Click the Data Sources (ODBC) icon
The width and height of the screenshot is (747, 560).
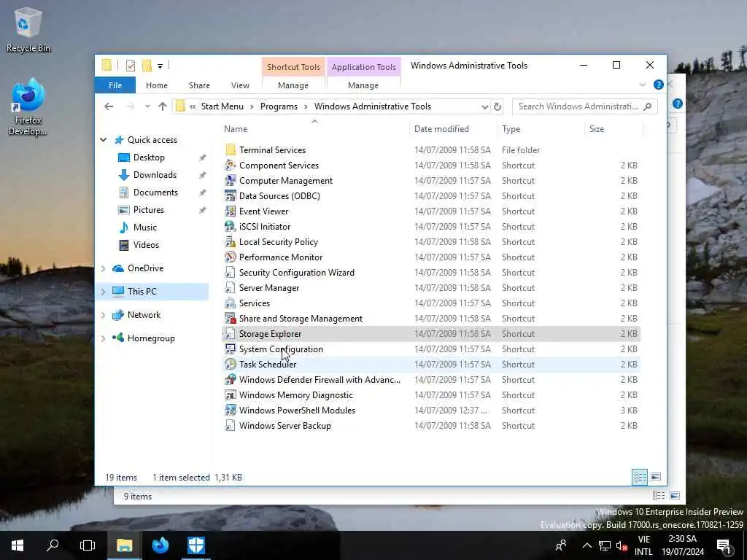coord(231,195)
